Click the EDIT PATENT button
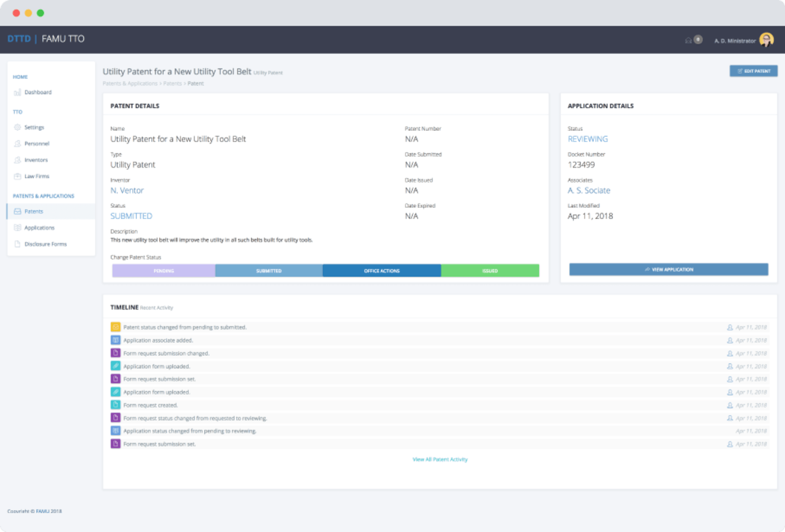785x532 pixels. [754, 71]
